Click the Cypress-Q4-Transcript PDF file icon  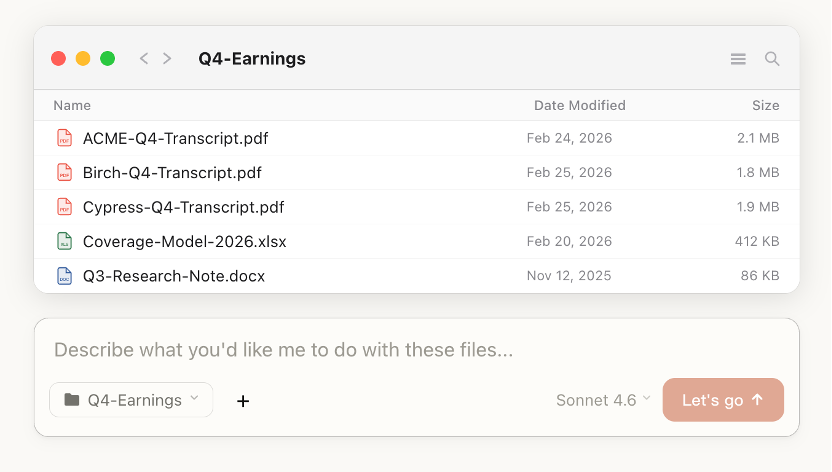tap(64, 207)
